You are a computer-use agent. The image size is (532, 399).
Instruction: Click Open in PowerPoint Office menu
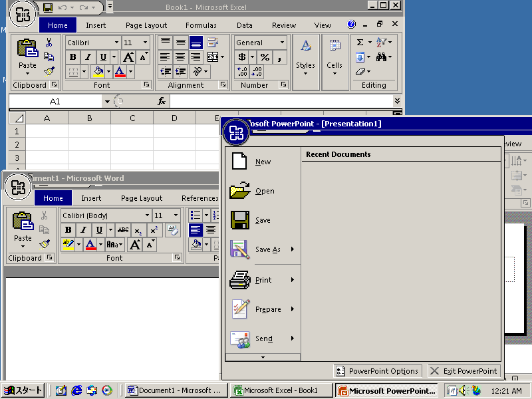(263, 191)
